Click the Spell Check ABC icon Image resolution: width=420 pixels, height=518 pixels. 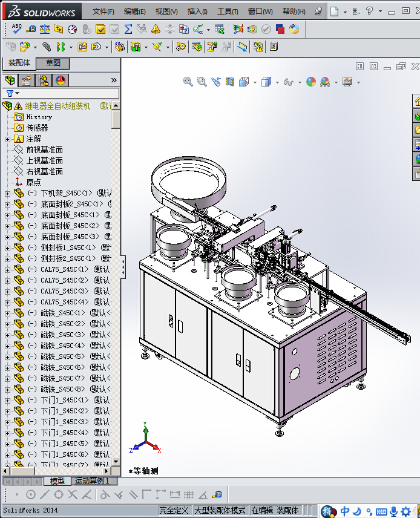[16, 28]
